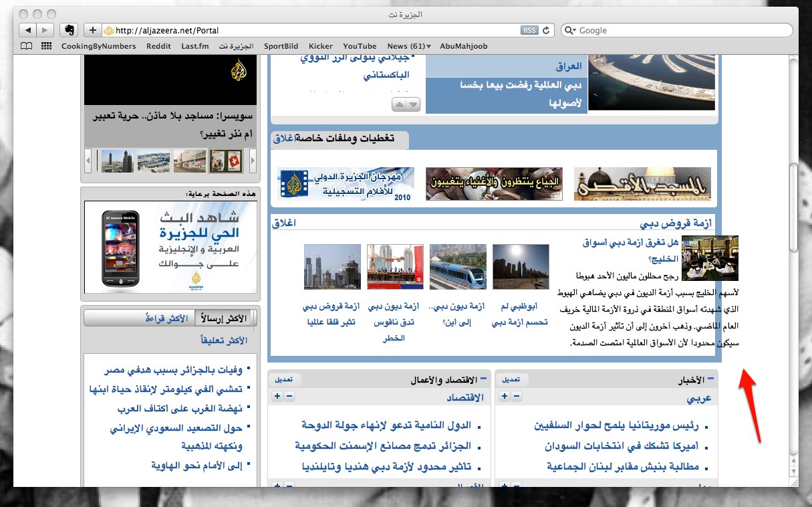
Task: Open the العراق headline link
Action: [x=569, y=66]
